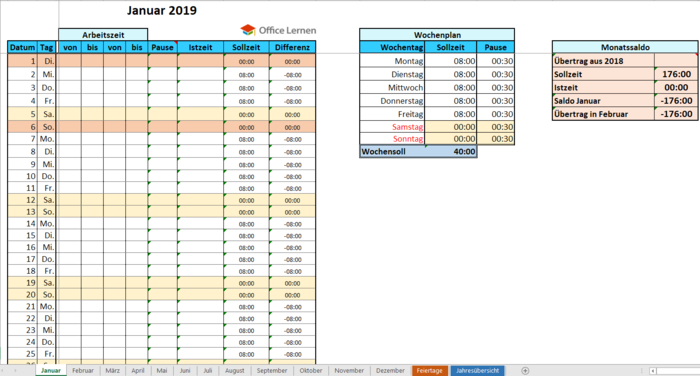Open the Januar sheet tab
The image size is (700, 376).
51,371
